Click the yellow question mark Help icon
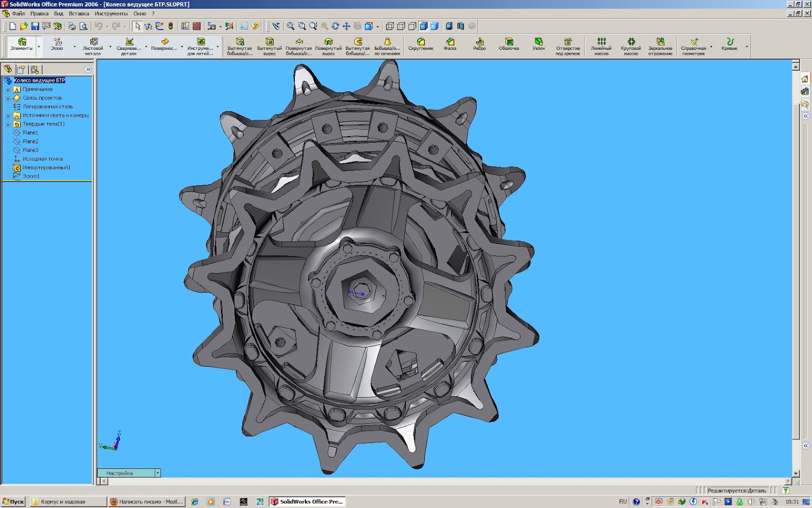812x508 pixels. tap(255, 26)
